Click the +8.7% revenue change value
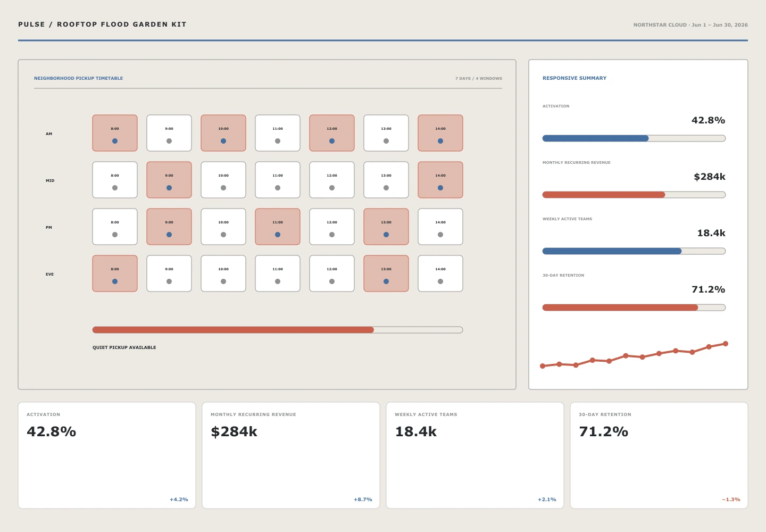 coord(363,500)
